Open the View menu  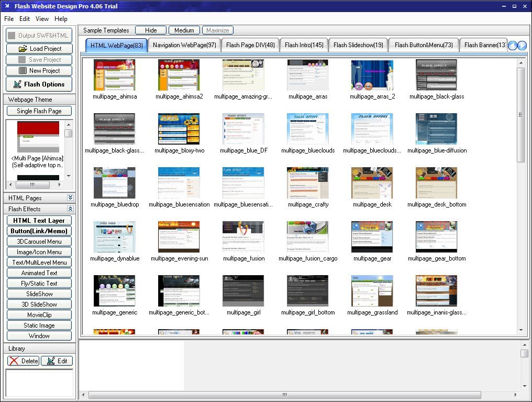click(42, 18)
